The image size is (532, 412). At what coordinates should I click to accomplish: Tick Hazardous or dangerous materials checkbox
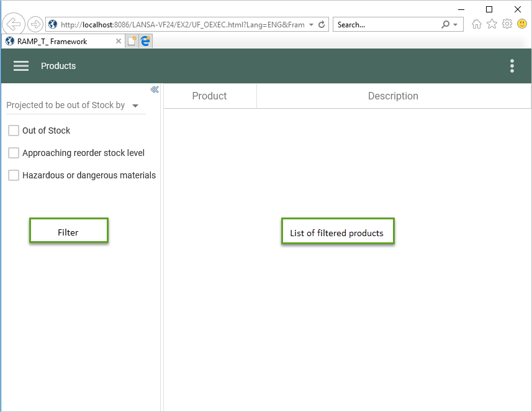pyautogui.click(x=14, y=175)
